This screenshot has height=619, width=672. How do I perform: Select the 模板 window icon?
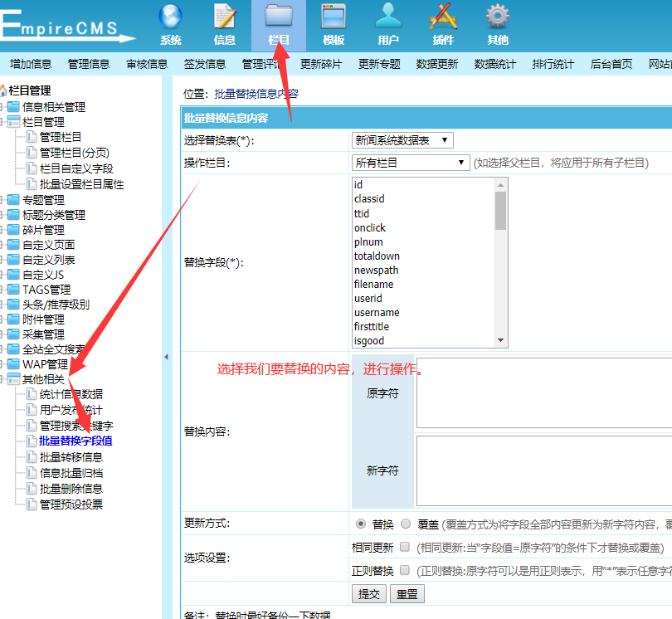[x=334, y=17]
